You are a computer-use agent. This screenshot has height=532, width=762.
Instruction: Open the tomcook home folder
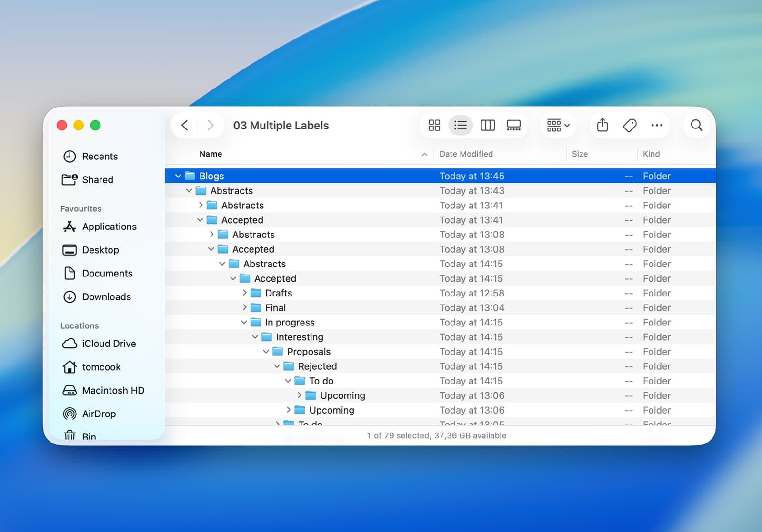[100, 367]
